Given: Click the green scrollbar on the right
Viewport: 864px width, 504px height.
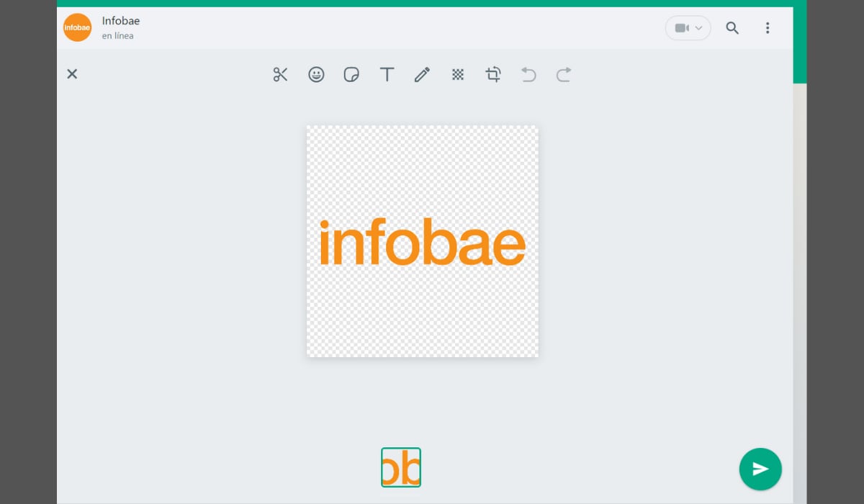Looking at the screenshot, I should [x=799, y=43].
